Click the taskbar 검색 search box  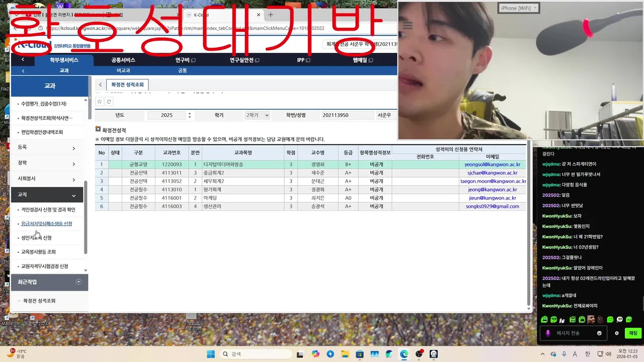(x=256, y=354)
